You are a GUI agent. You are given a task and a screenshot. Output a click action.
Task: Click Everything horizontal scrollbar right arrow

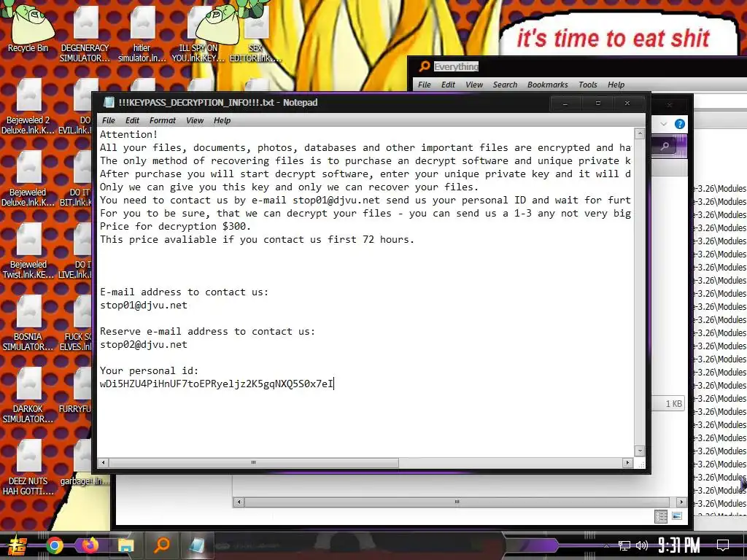[x=681, y=502]
